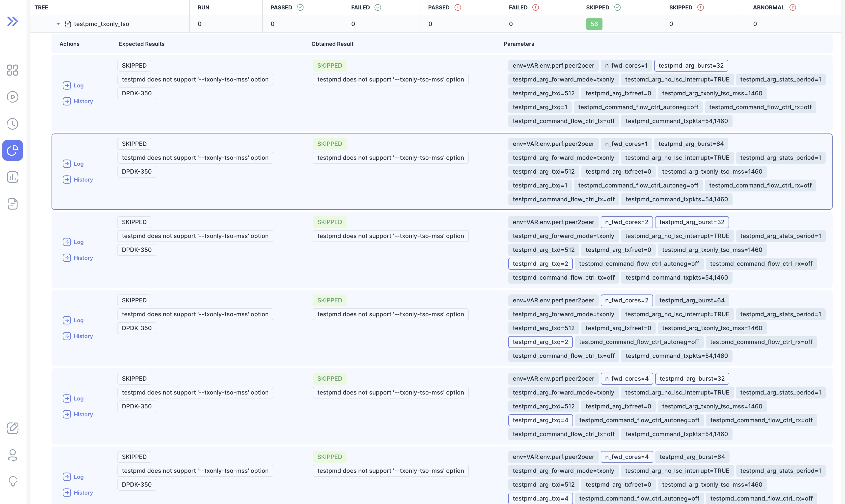Open the user profile sidebar icon

point(13,455)
